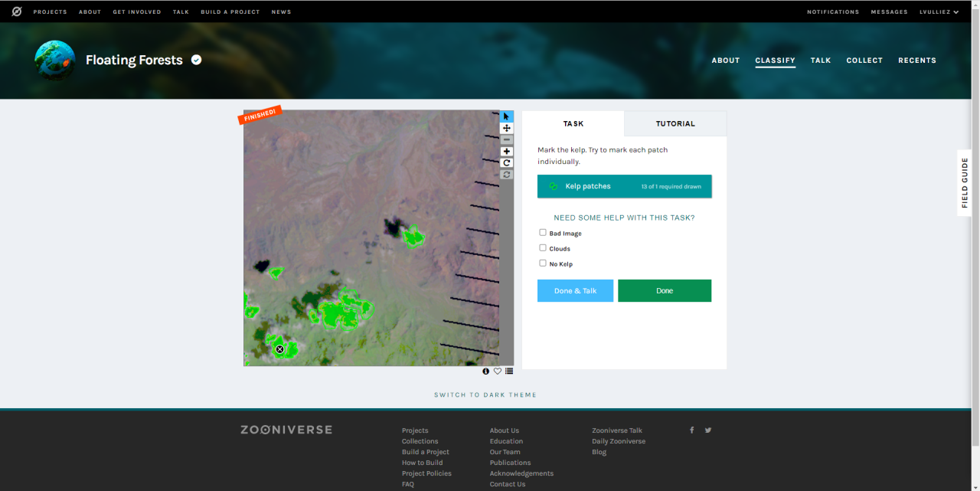Viewport: 980px width, 491px height.
Task: Open Zooniverse Facebook page
Action: [692, 430]
